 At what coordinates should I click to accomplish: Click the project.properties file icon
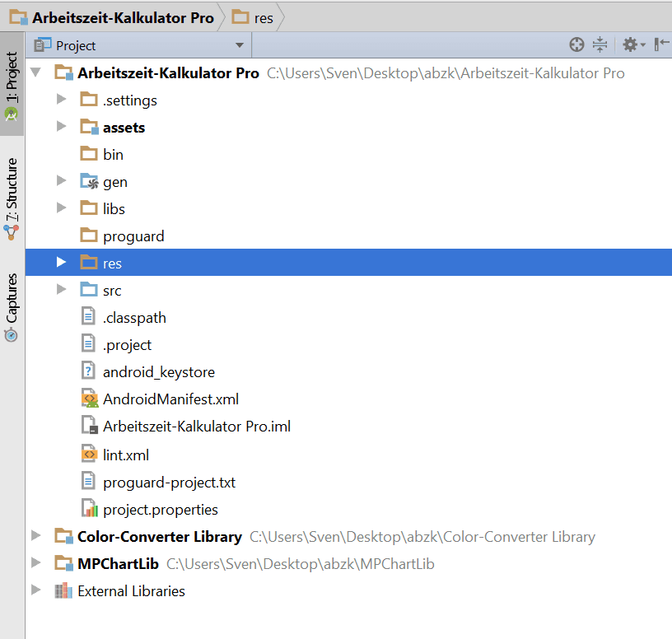pyautogui.click(x=89, y=509)
